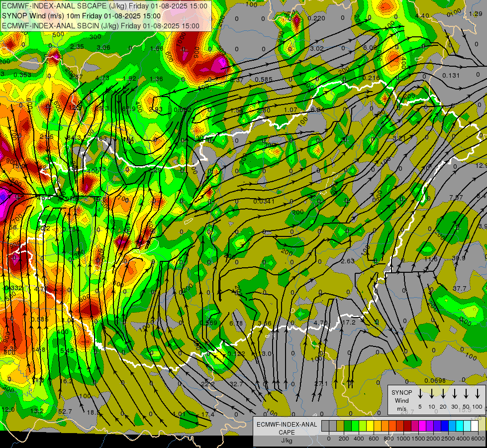Click the SBCIN title line in the header

100,26
